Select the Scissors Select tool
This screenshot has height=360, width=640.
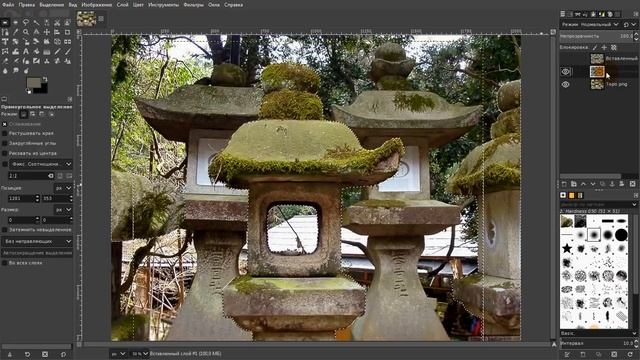[57, 22]
